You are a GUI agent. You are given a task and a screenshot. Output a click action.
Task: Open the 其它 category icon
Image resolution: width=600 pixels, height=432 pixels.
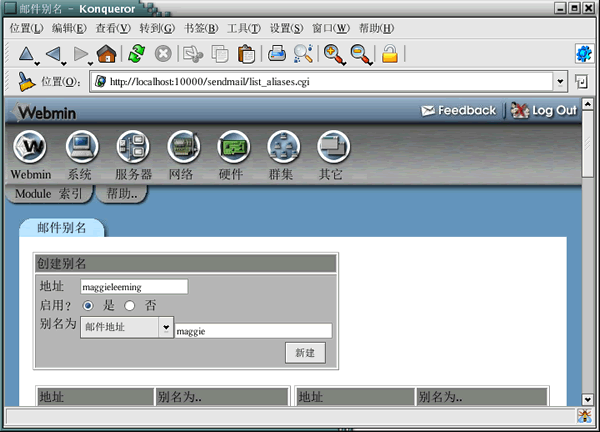pos(333,147)
